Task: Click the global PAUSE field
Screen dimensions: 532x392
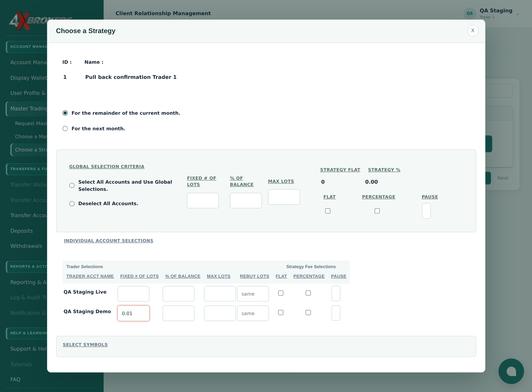Action: click(x=426, y=211)
